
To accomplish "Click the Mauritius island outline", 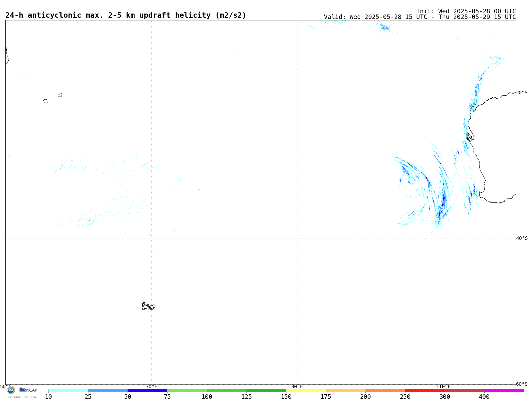I will (x=60, y=95).
